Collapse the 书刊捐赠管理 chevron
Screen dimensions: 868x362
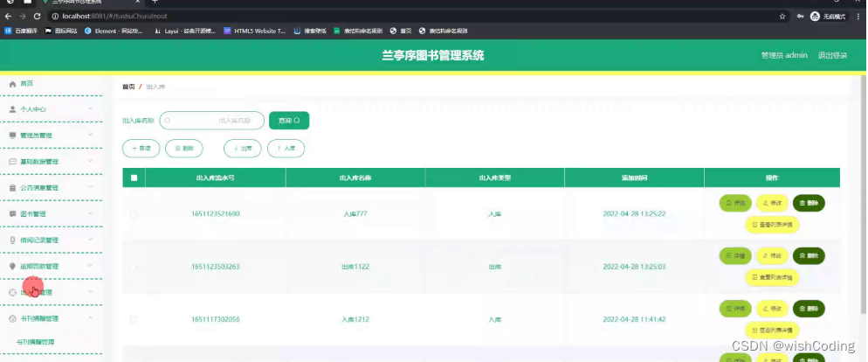(91, 318)
